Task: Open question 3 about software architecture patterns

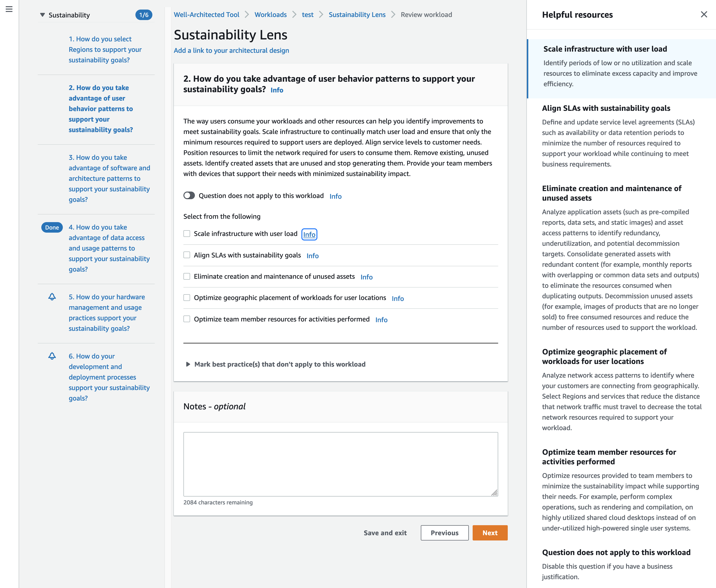Action: pyautogui.click(x=109, y=178)
